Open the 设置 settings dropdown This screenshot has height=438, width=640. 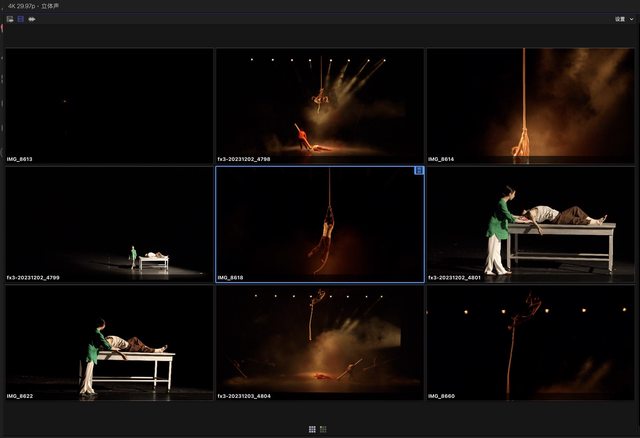(x=620, y=19)
